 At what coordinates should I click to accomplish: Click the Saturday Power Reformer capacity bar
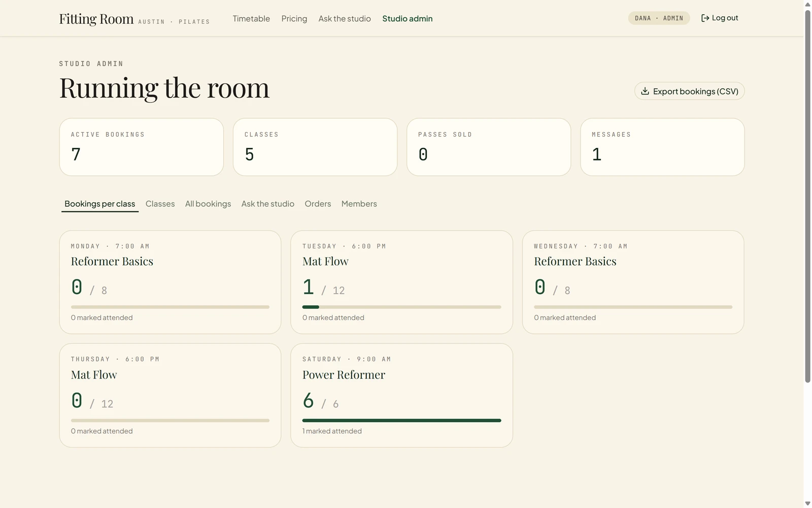click(x=401, y=421)
